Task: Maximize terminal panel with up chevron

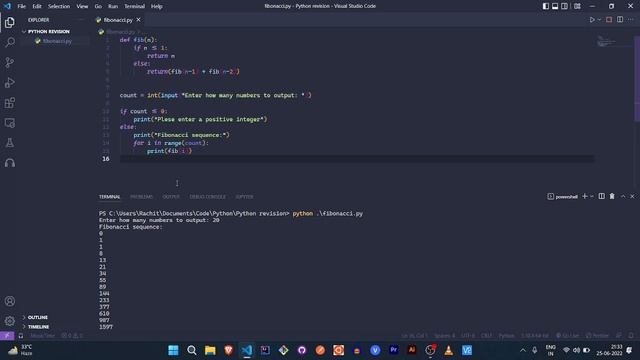Action: [x=623, y=196]
